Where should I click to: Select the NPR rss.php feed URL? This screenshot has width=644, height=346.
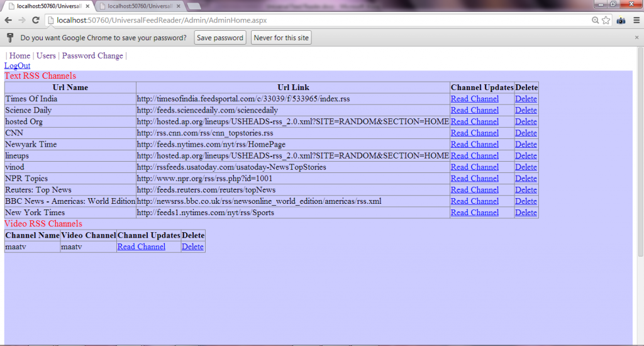(x=204, y=178)
